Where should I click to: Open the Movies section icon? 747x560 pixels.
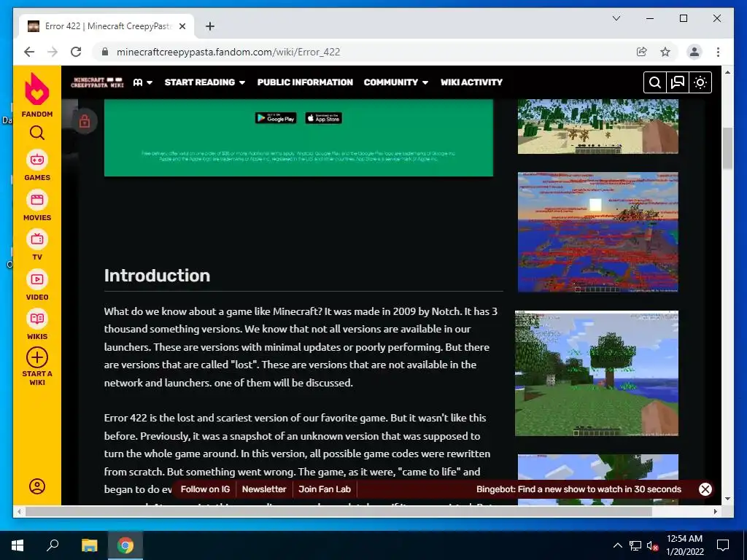click(37, 200)
